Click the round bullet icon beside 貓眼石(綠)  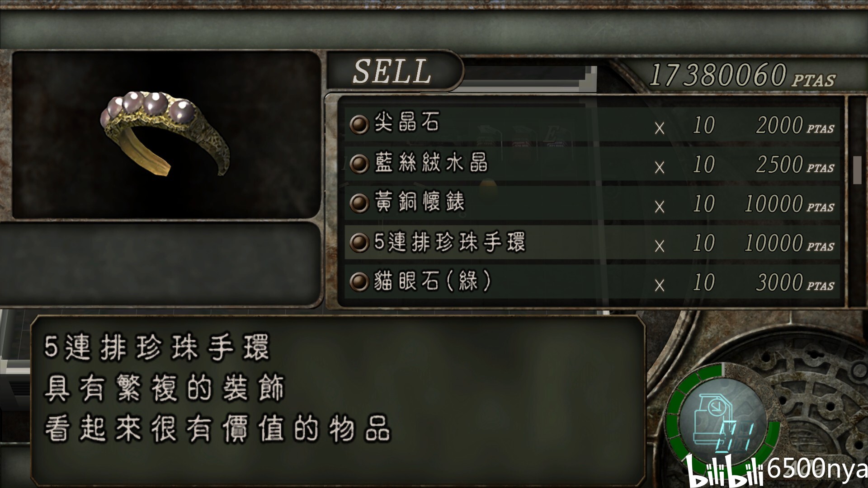point(359,282)
